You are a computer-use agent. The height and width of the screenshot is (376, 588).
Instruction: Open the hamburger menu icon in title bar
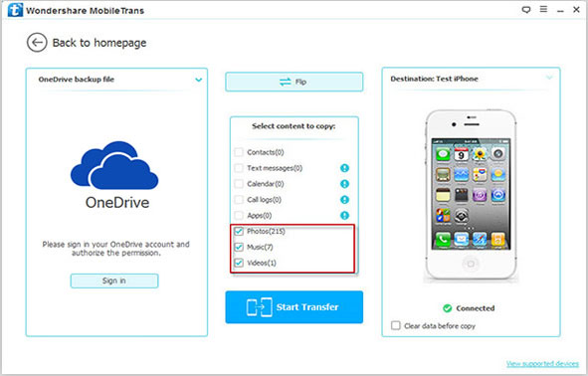pos(543,9)
